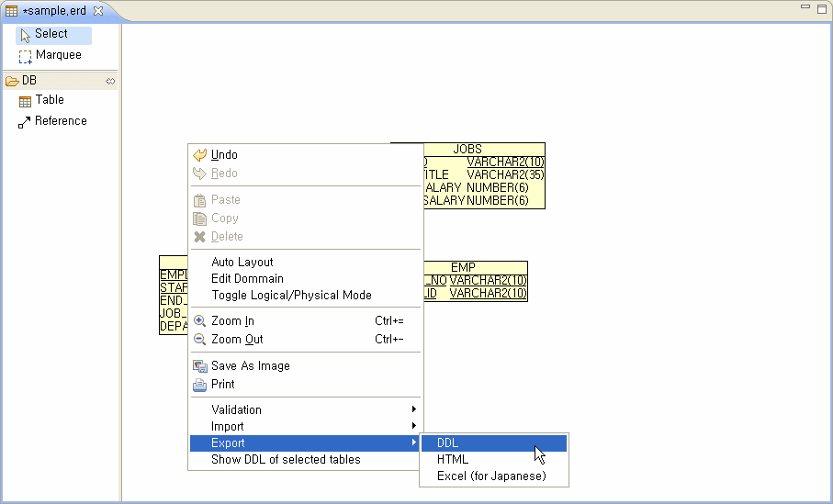Select Excel (for Japanese) export
The width and height of the screenshot is (833, 504).
(491, 476)
